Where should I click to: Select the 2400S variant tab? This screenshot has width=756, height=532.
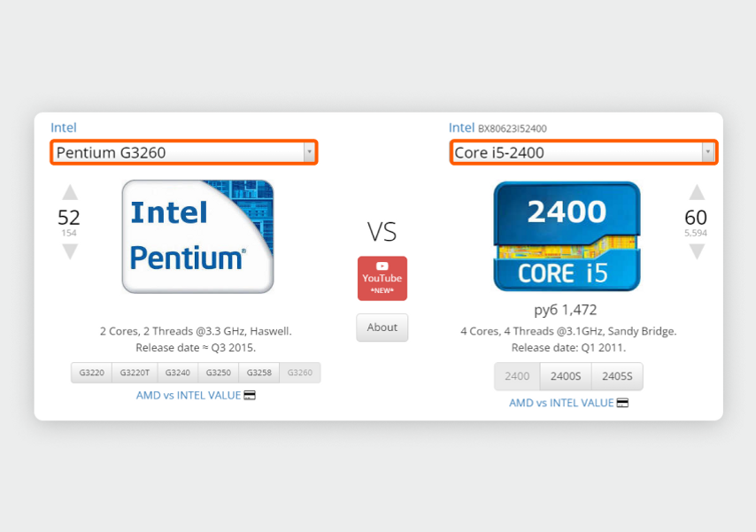click(x=566, y=376)
